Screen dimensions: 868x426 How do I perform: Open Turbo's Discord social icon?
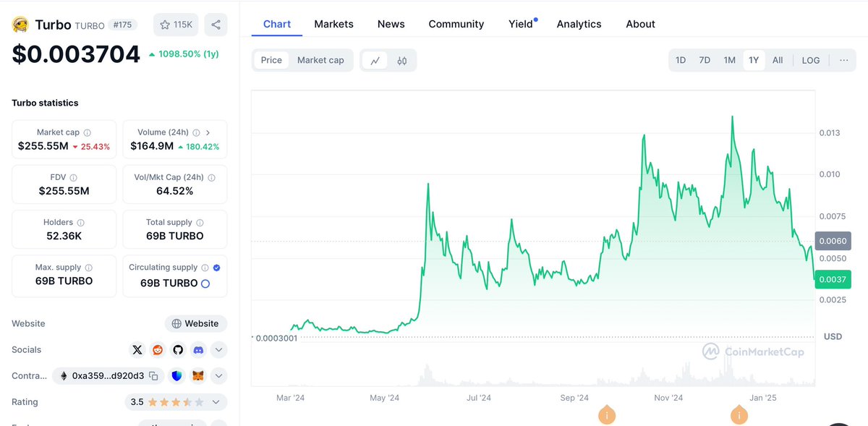click(x=198, y=350)
